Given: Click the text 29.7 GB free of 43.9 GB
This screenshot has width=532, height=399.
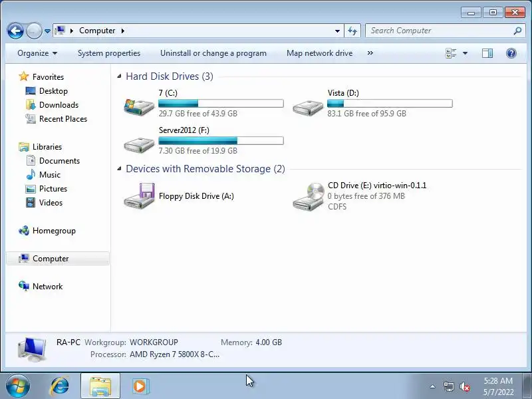Looking at the screenshot, I should coord(198,114).
